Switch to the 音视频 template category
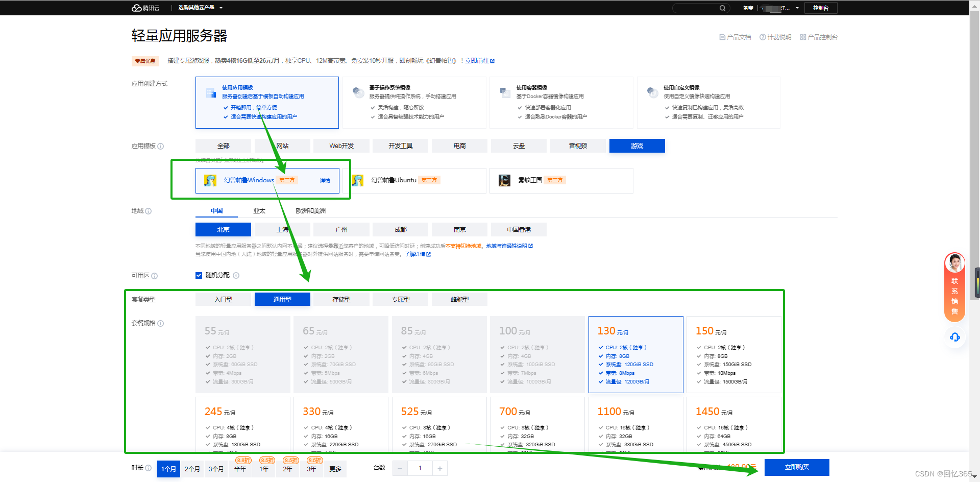This screenshot has height=482, width=980. click(x=578, y=146)
